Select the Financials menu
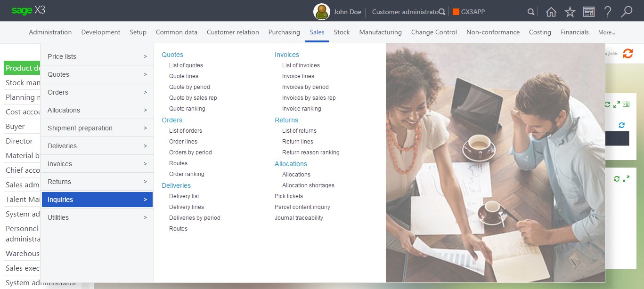This screenshot has width=644, height=289. [574, 32]
